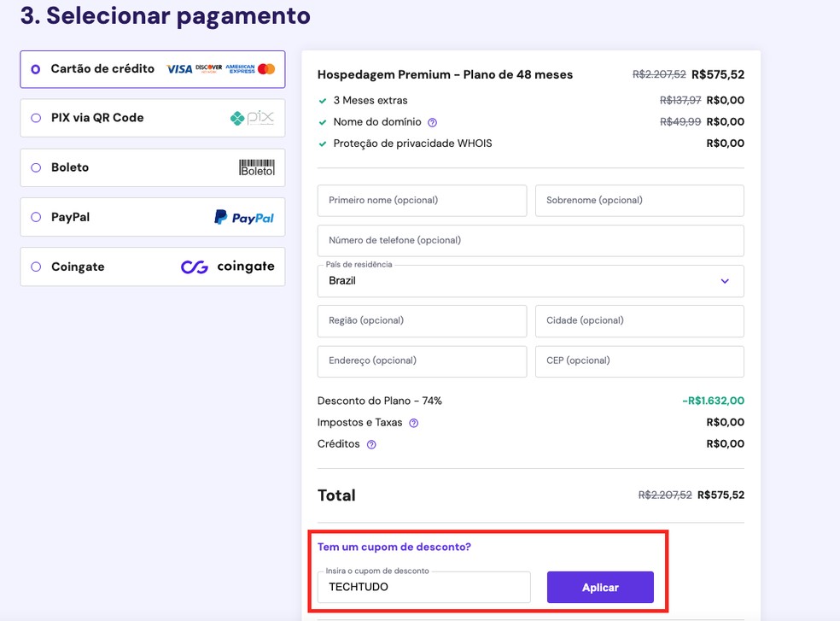Click the Boleto barcode icon

pyautogui.click(x=256, y=167)
